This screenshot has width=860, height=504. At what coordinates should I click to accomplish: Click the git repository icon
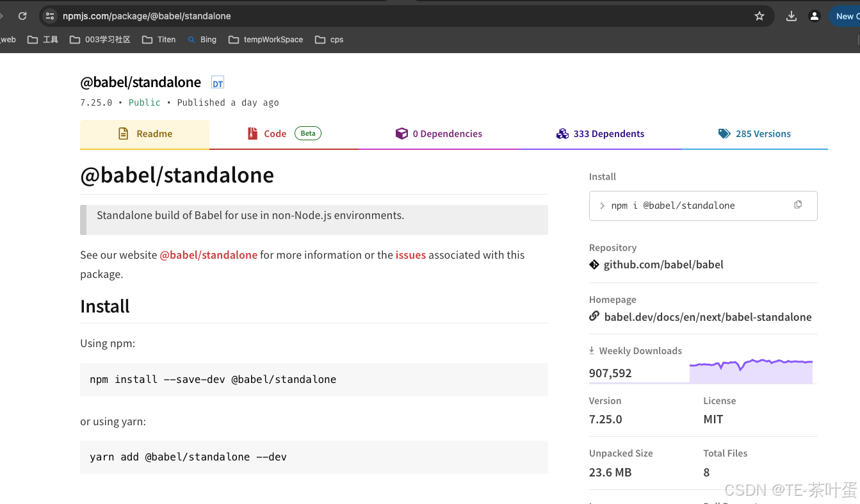point(594,264)
